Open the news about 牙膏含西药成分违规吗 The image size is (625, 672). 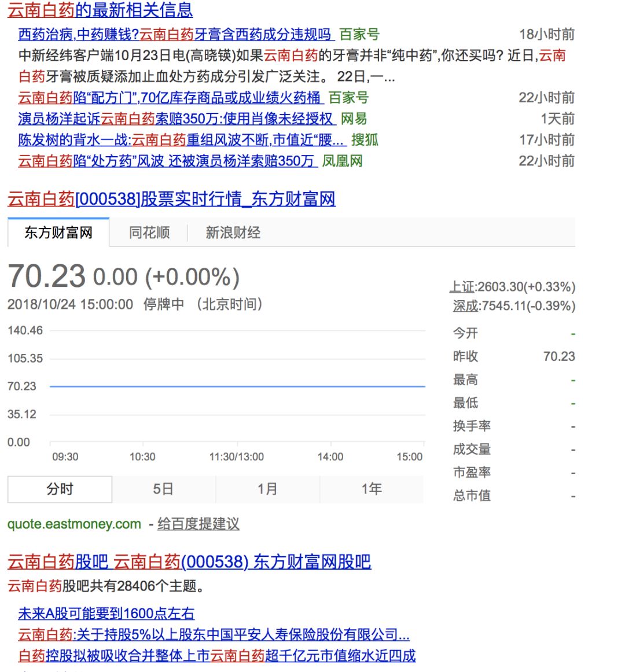click(174, 35)
